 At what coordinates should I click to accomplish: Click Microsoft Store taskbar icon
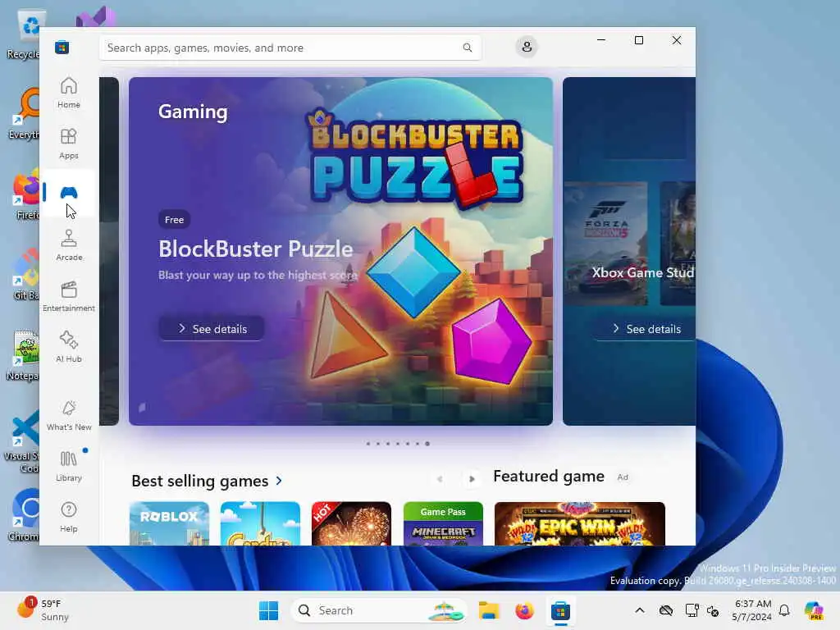click(x=560, y=610)
